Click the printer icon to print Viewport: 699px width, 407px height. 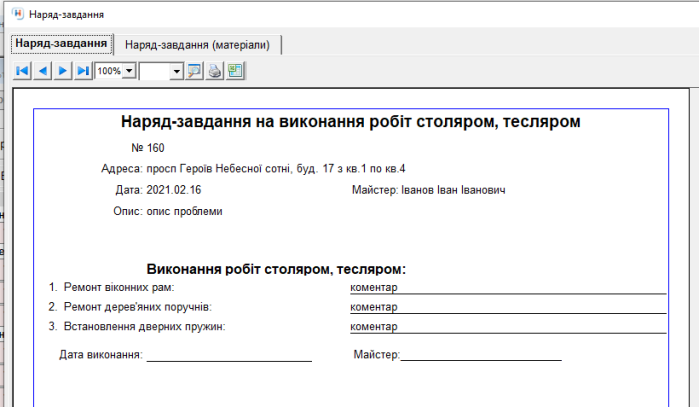pyautogui.click(x=215, y=71)
